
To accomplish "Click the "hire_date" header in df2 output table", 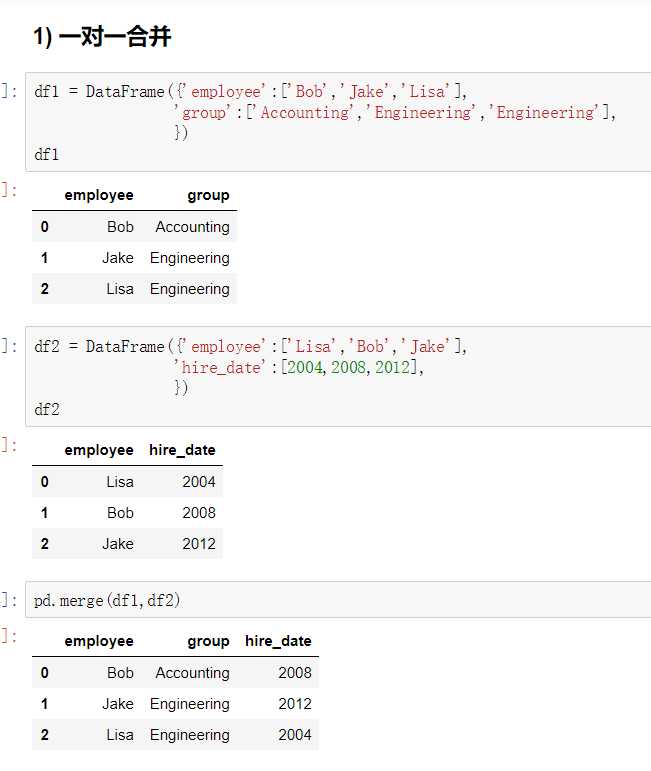I will tap(182, 450).
